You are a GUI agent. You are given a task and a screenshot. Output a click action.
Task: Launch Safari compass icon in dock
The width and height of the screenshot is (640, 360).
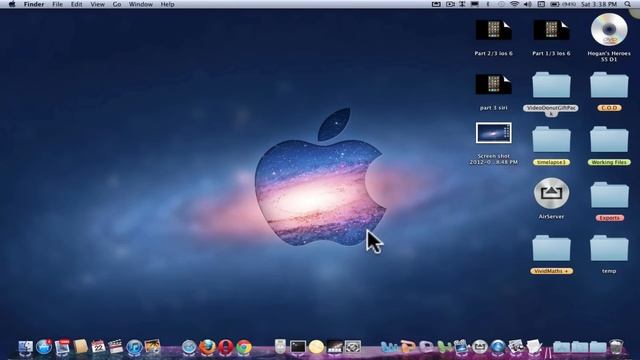tap(189, 347)
